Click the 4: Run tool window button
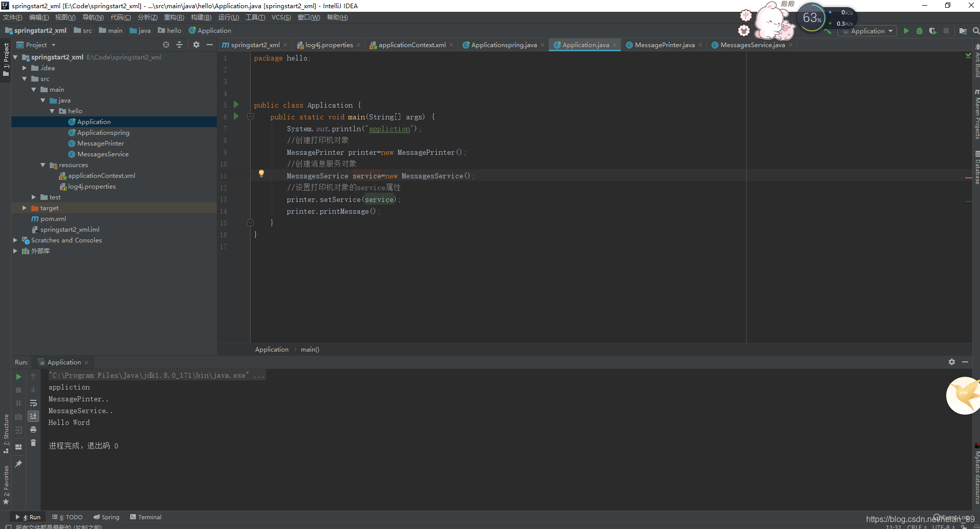The image size is (980, 529). (x=28, y=517)
